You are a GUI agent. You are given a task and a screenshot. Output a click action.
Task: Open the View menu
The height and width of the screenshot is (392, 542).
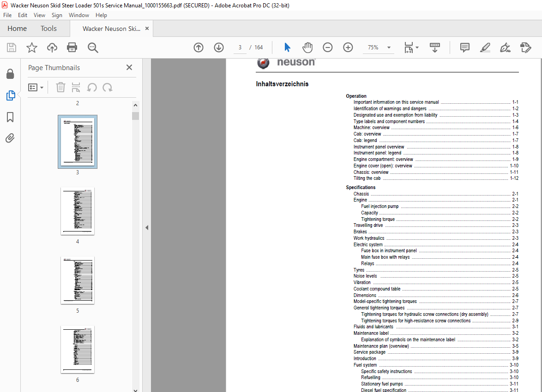coord(39,15)
